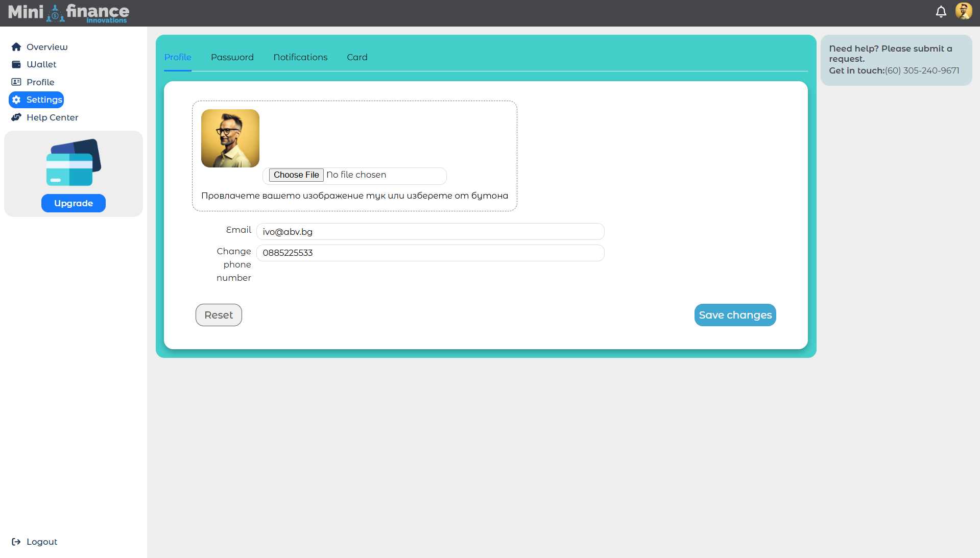This screenshot has width=980, height=558.
Task: Select the Card tab
Action: (357, 57)
